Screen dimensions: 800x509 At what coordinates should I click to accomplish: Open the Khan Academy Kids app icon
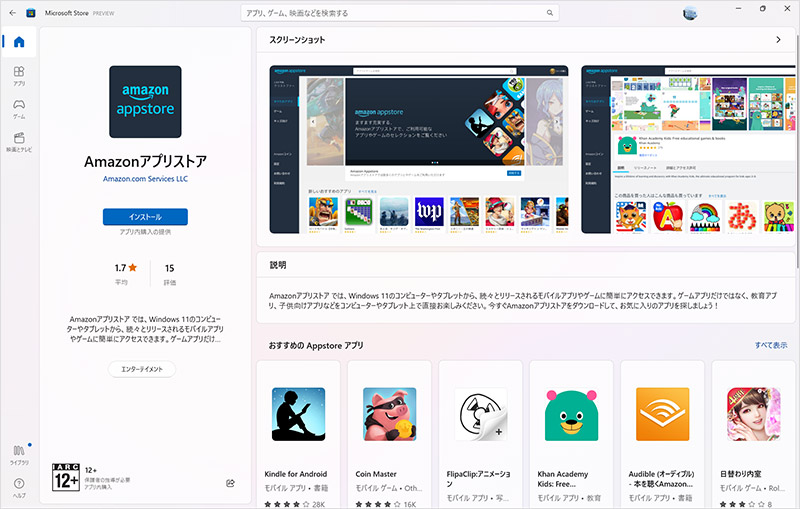pyautogui.click(x=571, y=414)
